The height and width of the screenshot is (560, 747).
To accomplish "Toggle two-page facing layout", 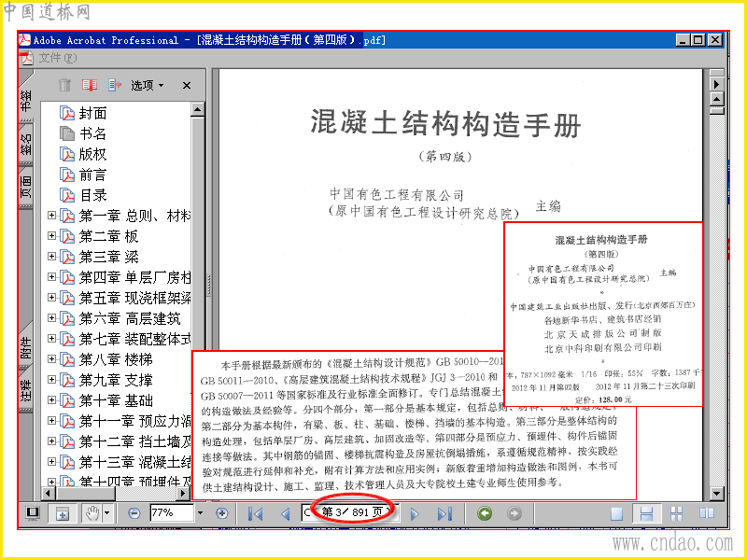I will coord(707,513).
